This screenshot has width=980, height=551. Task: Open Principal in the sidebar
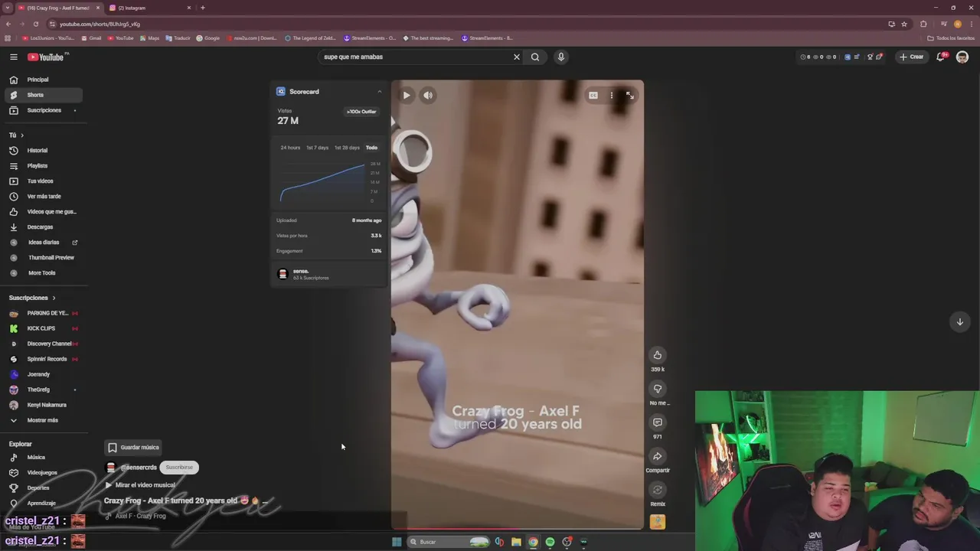coord(43,80)
